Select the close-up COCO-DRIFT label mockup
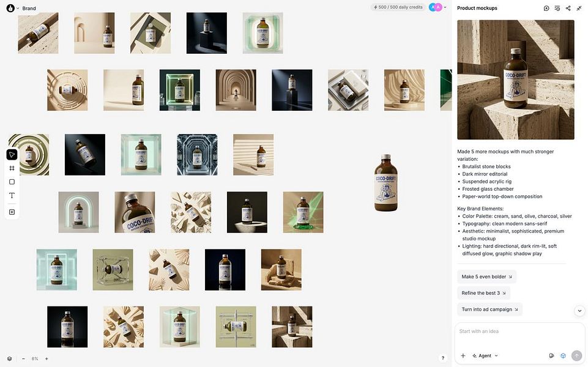 point(135,212)
